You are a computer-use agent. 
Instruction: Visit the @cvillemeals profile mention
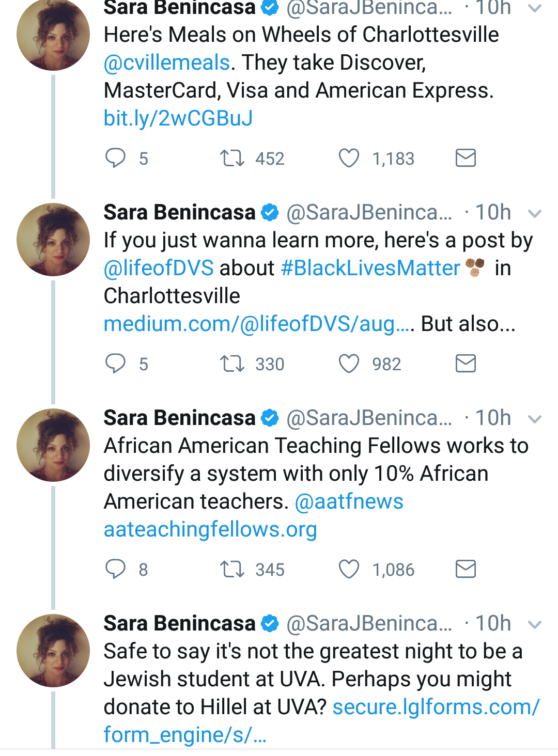166,62
